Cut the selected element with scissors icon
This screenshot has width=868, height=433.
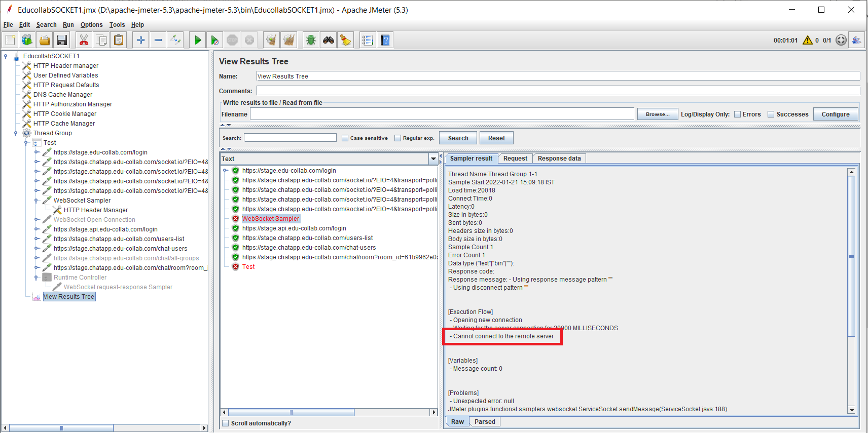(x=84, y=40)
